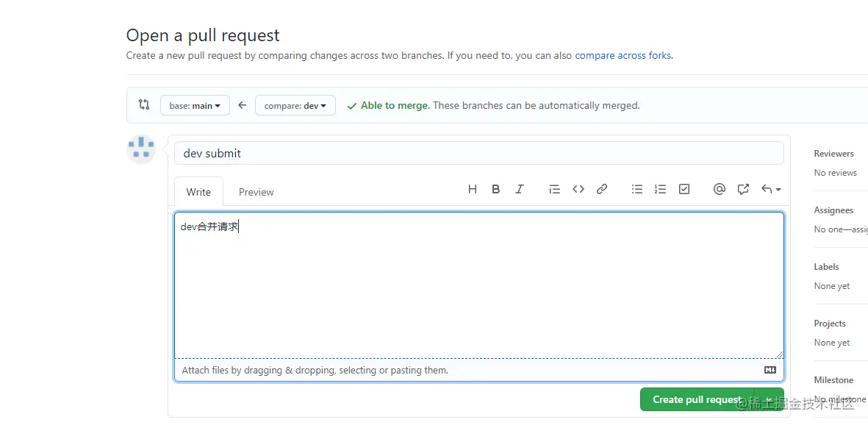
Task: Insert a quote block
Action: (x=554, y=190)
